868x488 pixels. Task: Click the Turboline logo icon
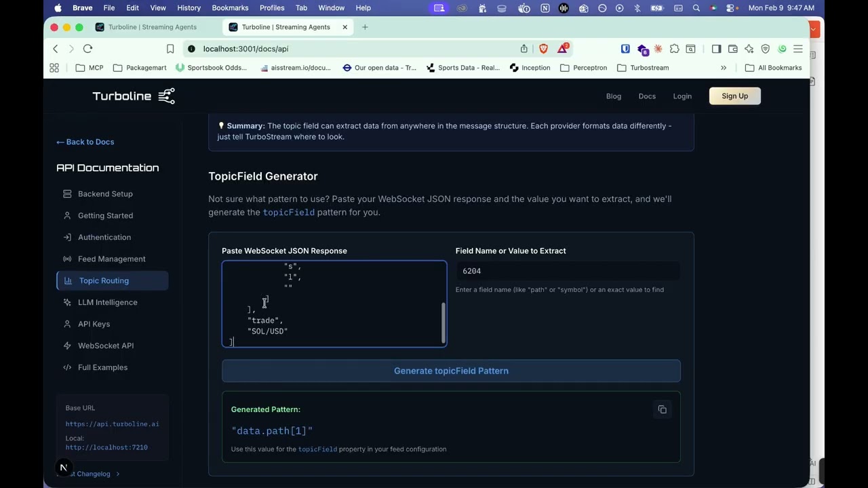click(166, 96)
